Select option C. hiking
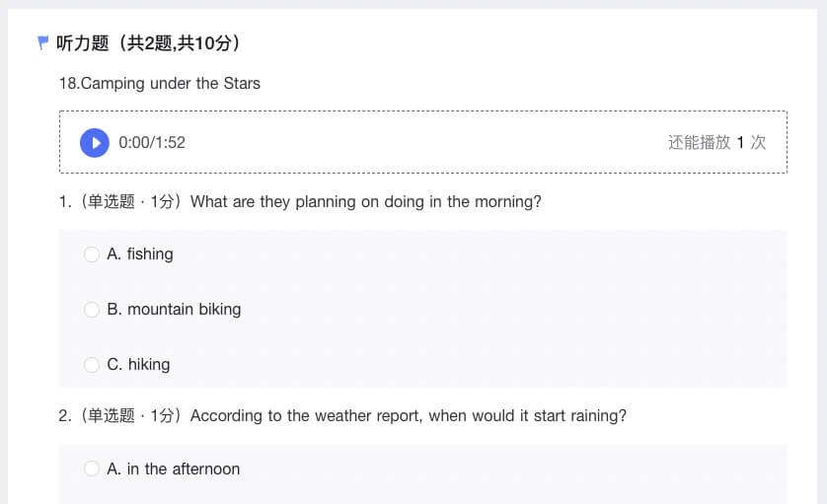 click(91, 365)
